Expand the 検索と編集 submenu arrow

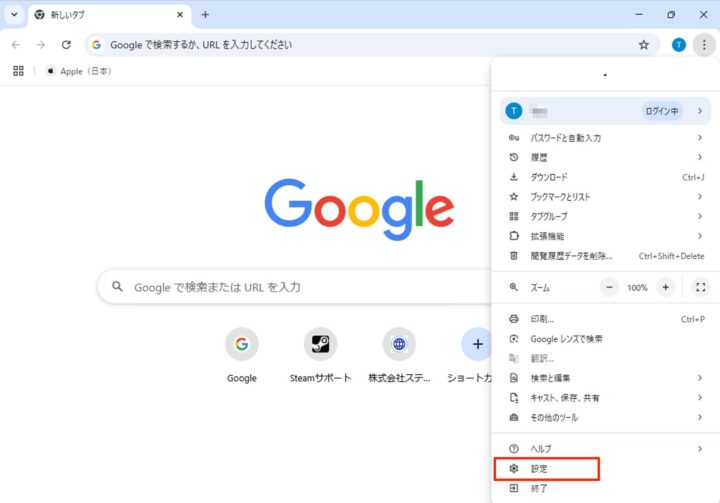tap(700, 378)
